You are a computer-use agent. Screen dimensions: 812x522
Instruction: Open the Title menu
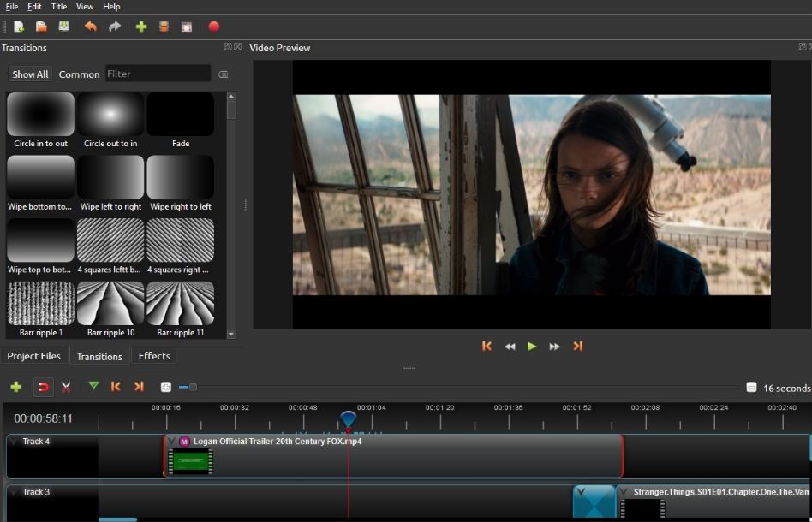click(x=59, y=6)
